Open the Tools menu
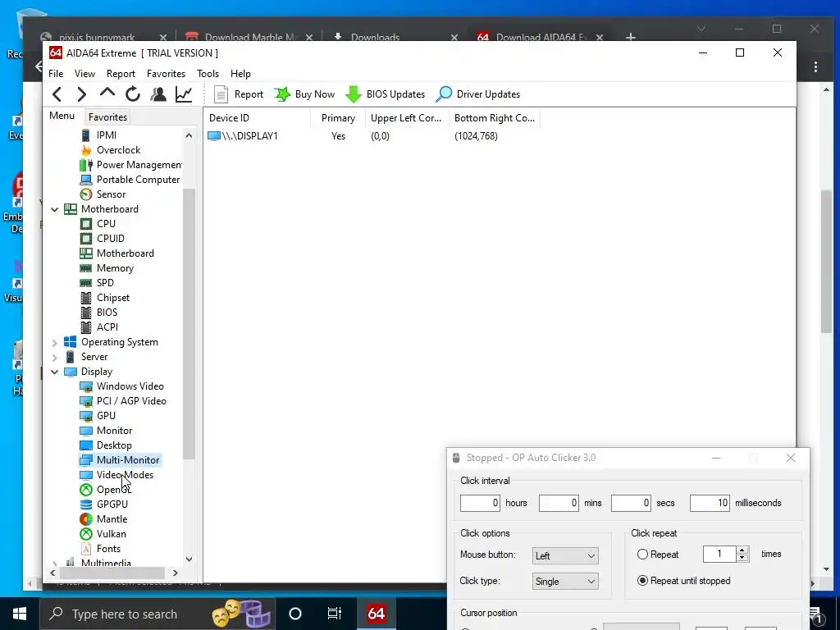Screen dimensions: 840x630 (208, 73)
